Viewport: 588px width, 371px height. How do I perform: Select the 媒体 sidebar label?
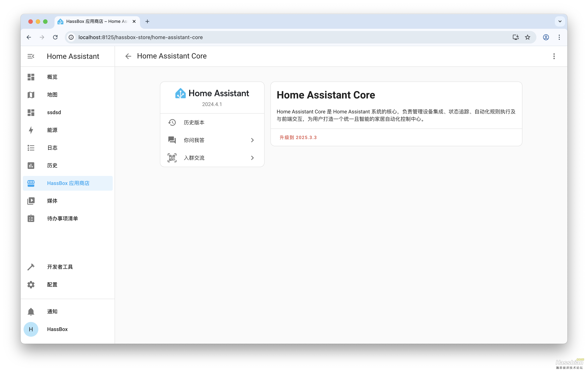click(52, 201)
